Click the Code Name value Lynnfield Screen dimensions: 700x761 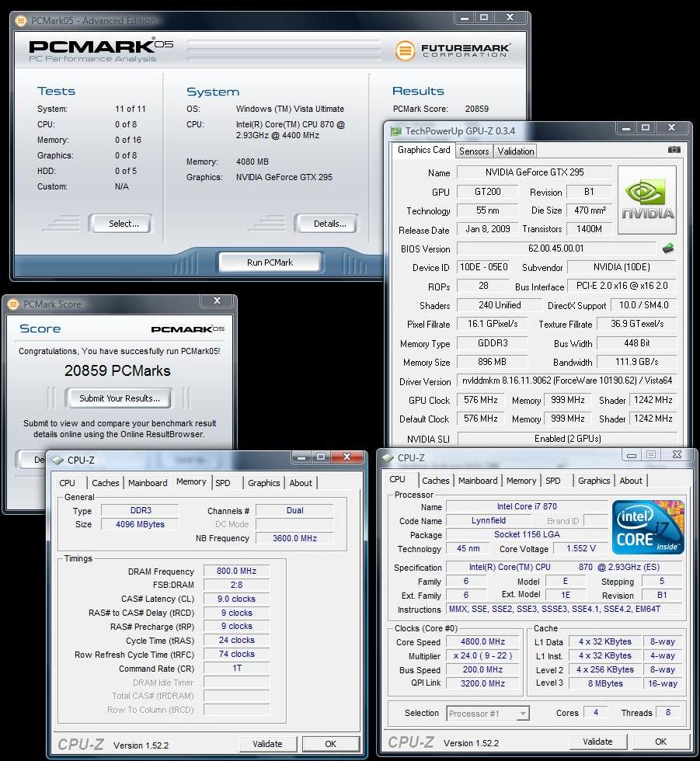(x=489, y=520)
